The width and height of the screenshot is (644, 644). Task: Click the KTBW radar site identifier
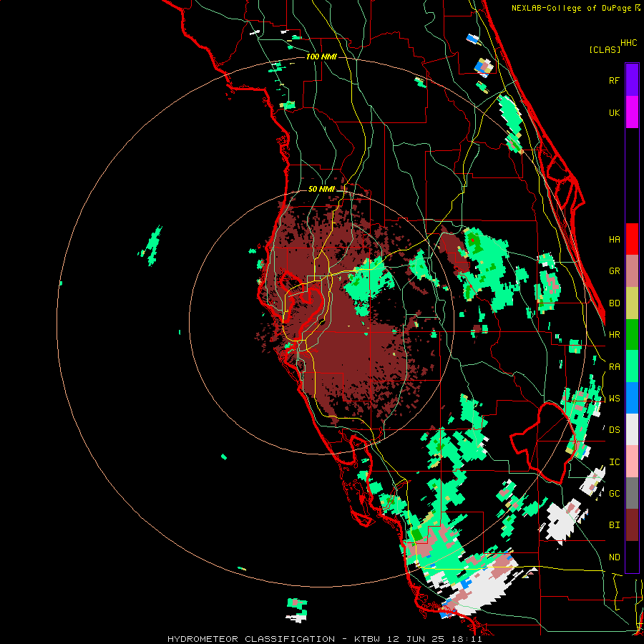pos(367,639)
